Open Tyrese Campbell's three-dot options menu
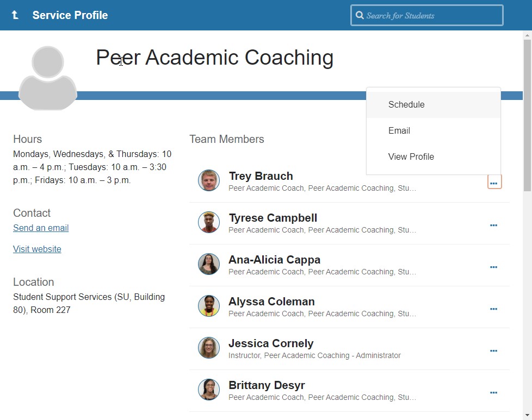 click(494, 225)
